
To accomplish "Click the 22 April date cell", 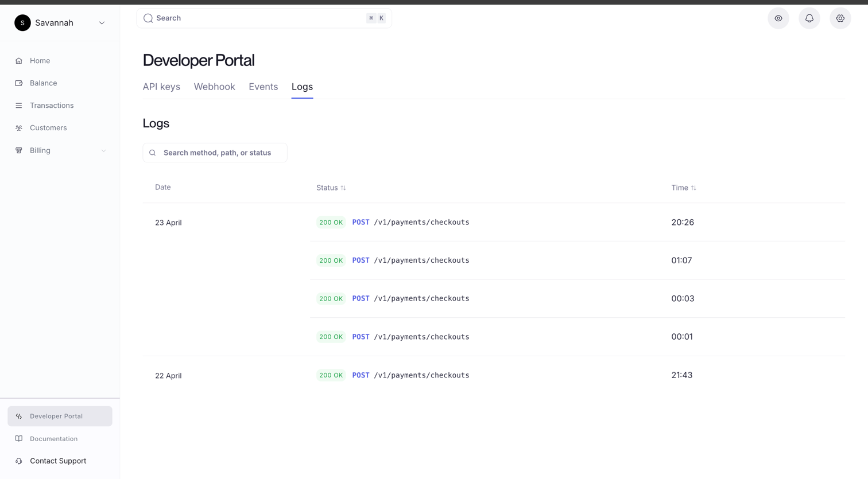I will tap(168, 376).
